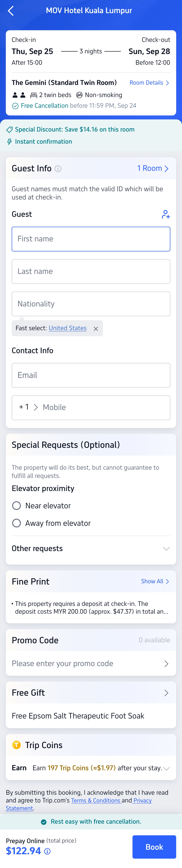Go back using the top-left arrow
182x868 pixels.
point(11,11)
